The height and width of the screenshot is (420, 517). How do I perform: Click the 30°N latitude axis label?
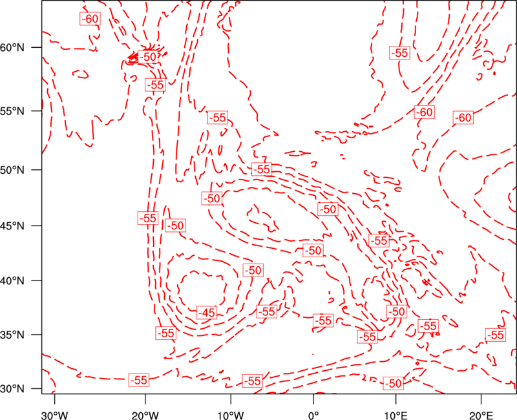tap(12, 389)
